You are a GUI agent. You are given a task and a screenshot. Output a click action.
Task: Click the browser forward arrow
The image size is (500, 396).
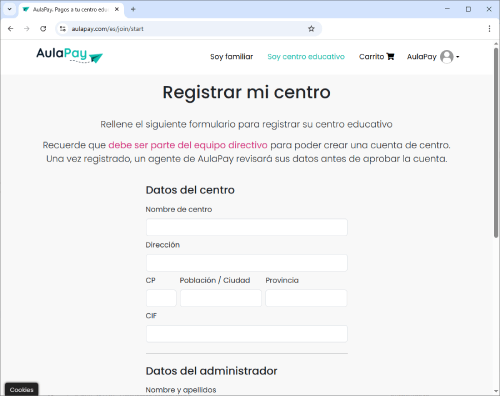(x=27, y=29)
